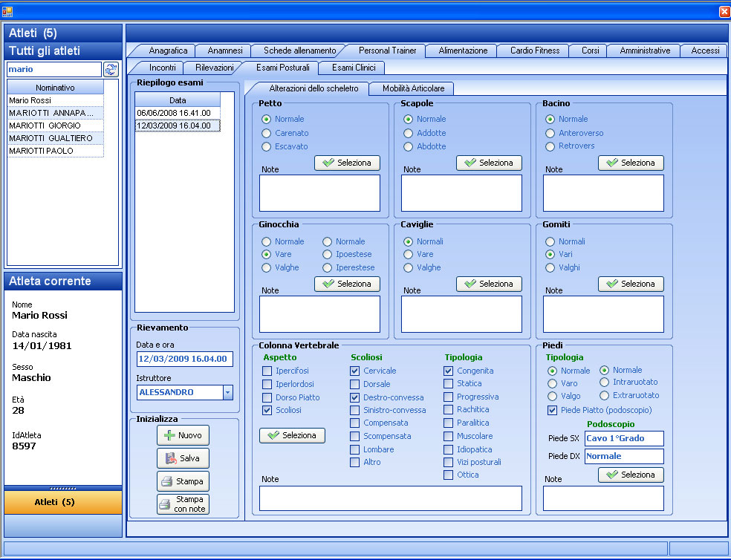Click Seleziona in the Colonna Vertebrale panel

coord(292,435)
